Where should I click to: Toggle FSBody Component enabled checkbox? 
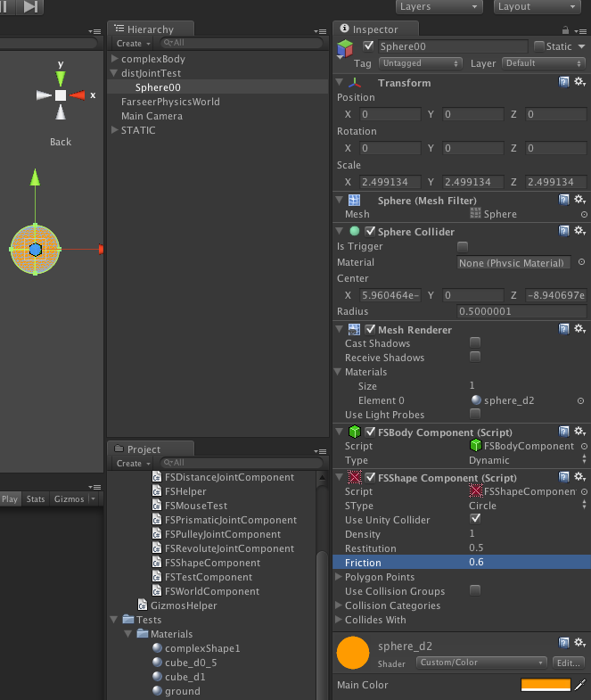pos(370,432)
